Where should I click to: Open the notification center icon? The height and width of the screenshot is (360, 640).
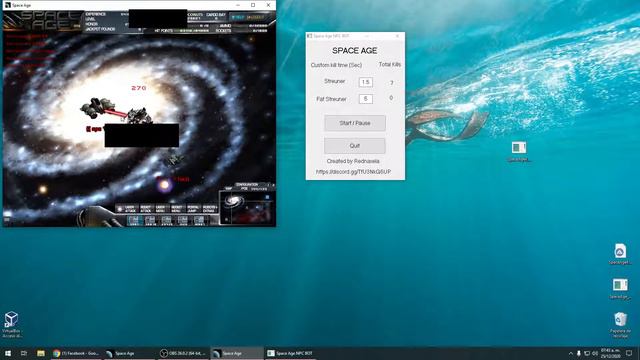click(x=629, y=353)
